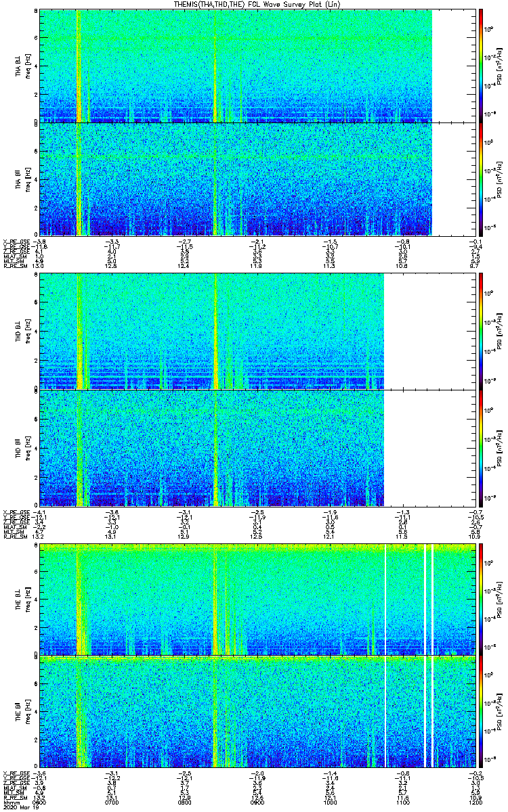Select the THA B-perpendicular spectrogram panel

(x=256, y=66)
